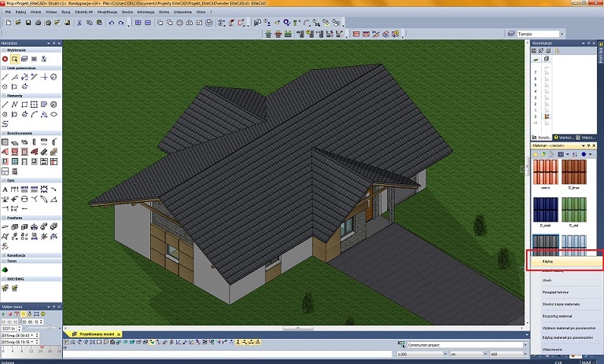Click the folder icon in Material panel
Screen dimensions: 604x364
[x=535, y=154]
